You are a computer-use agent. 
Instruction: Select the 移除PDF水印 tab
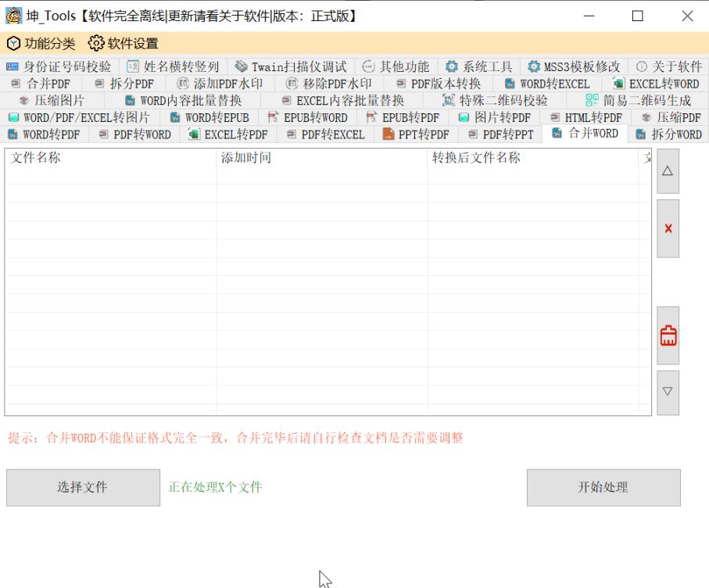(x=329, y=84)
